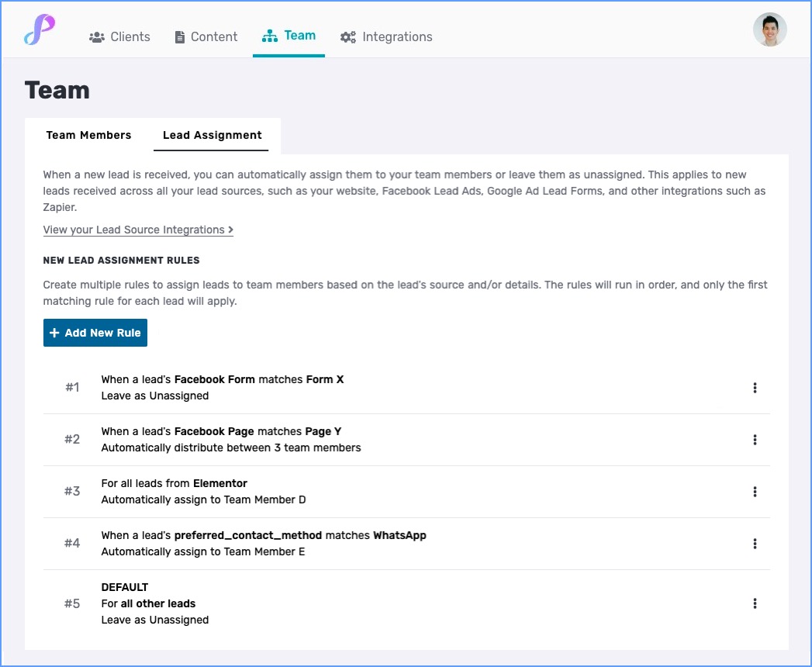Open the three-dot menu for rule #1
The height and width of the screenshot is (667, 812).
click(x=755, y=388)
